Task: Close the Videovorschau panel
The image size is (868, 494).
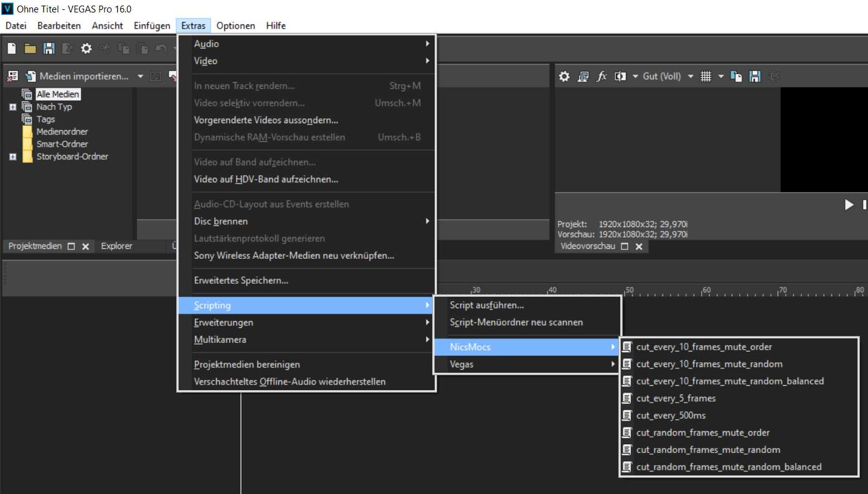Action: [638, 246]
